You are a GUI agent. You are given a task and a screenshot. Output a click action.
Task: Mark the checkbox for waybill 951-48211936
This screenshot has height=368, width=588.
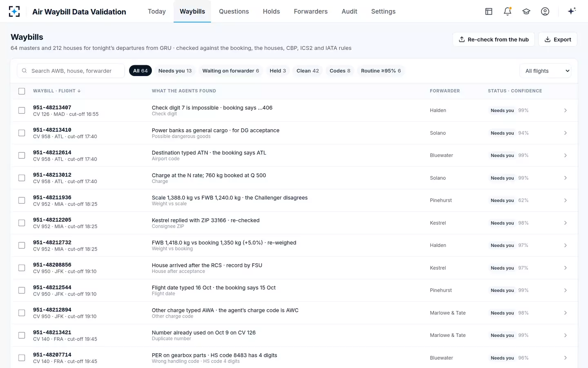(x=22, y=200)
